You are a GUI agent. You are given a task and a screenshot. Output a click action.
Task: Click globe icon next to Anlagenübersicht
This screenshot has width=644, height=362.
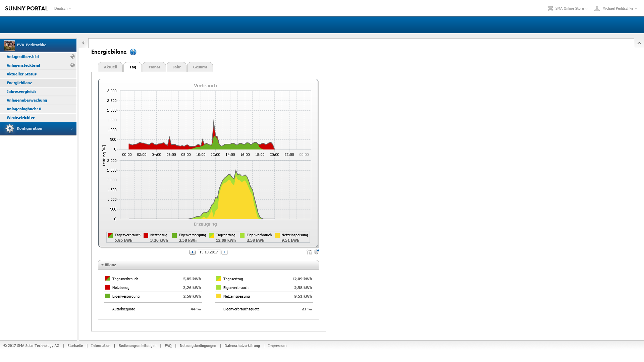[72, 57]
